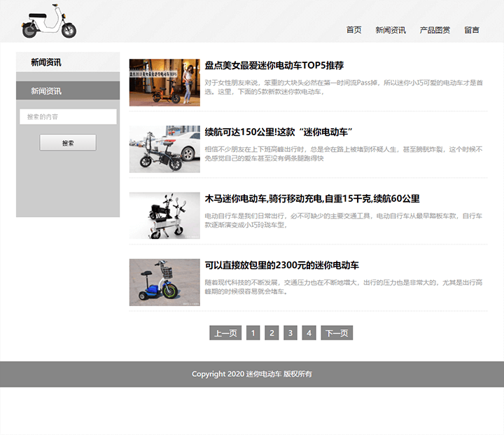The width and height of the screenshot is (504, 435).
Task: Click the electric scooter logo
Action: pos(48,22)
